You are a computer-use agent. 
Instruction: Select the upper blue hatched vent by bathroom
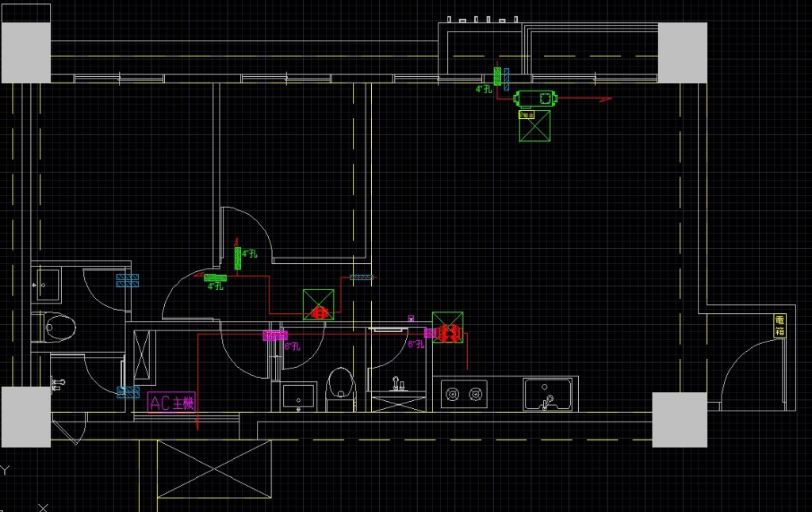coord(128,280)
